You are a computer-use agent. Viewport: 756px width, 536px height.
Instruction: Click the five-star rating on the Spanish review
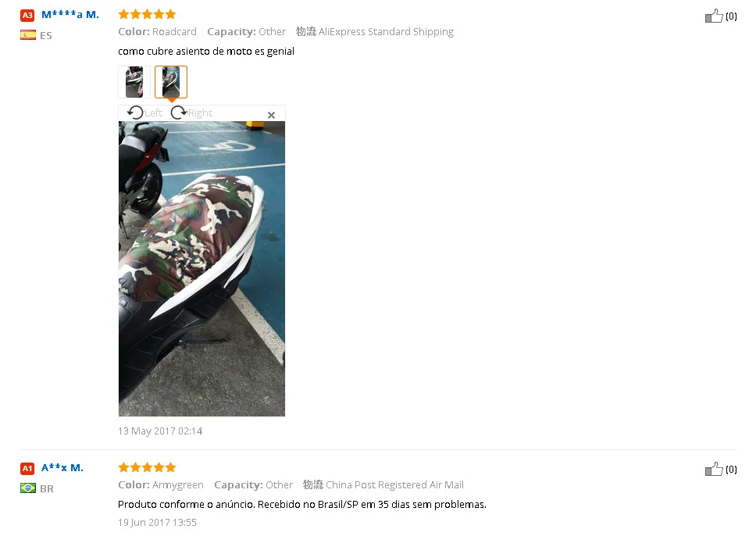[147, 15]
